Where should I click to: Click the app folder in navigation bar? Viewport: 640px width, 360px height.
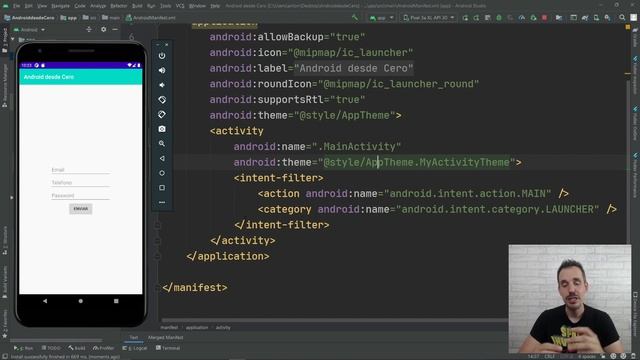(x=69, y=18)
